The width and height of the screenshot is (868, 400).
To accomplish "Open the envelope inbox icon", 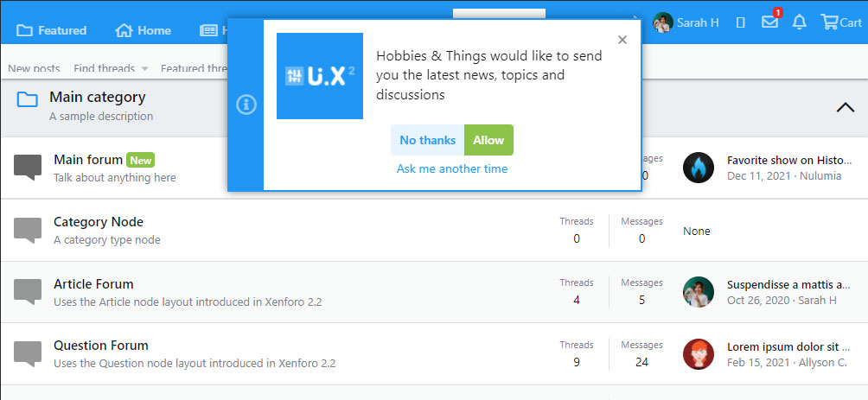I will tap(769, 22).
